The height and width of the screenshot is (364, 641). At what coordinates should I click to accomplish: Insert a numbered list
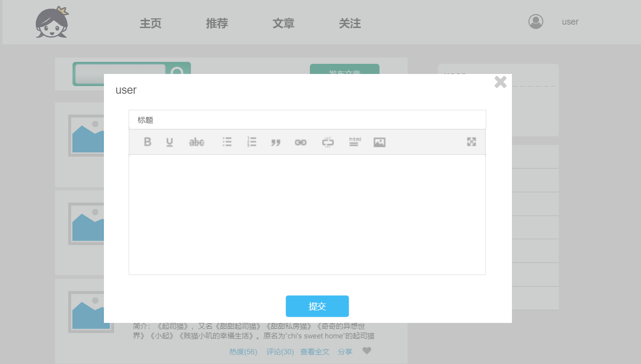251,142
